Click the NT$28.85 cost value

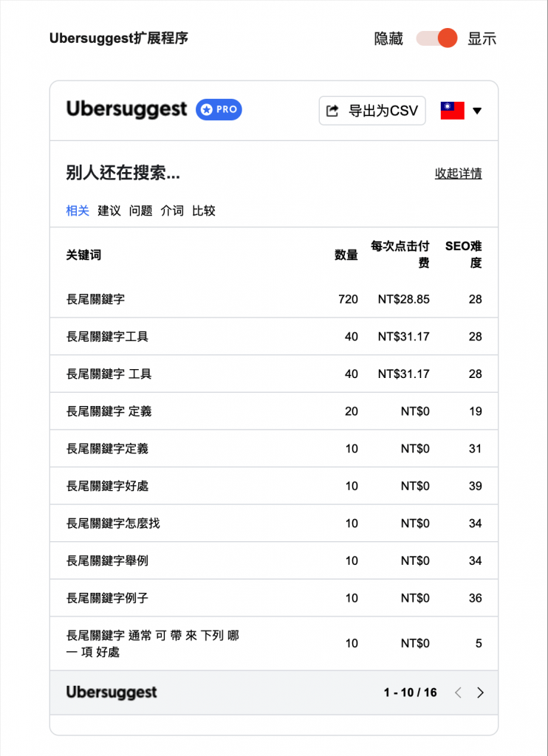tap(403, 299)
